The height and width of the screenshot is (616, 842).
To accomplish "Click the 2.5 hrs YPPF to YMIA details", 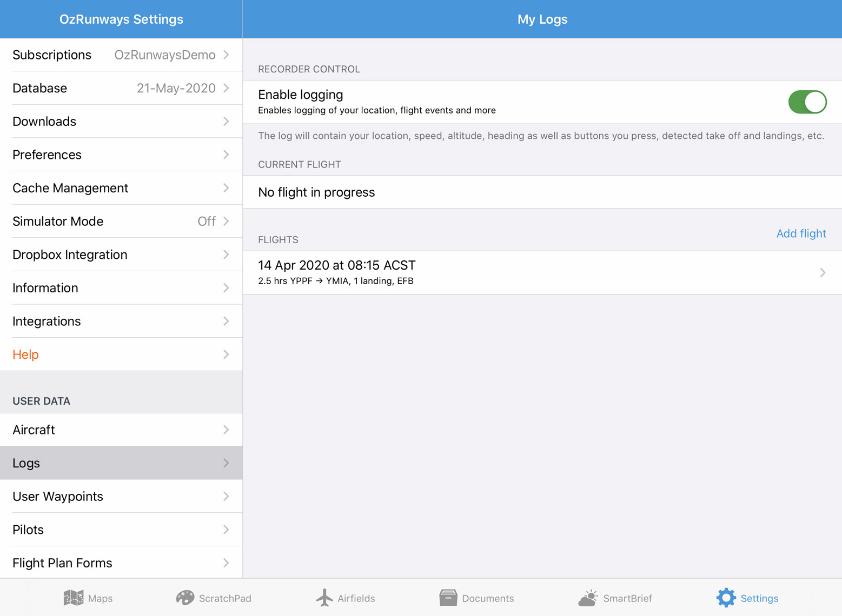I will pyautogui.click(x=336, y=281).
